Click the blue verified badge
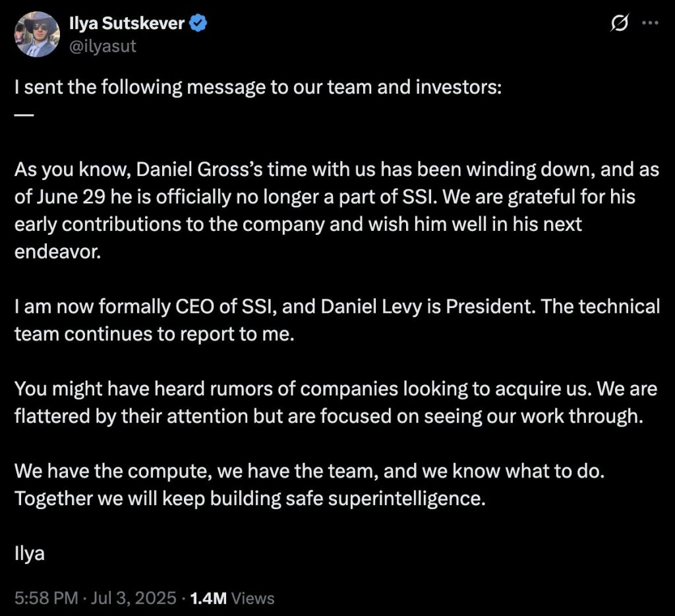 click(198, 23)
